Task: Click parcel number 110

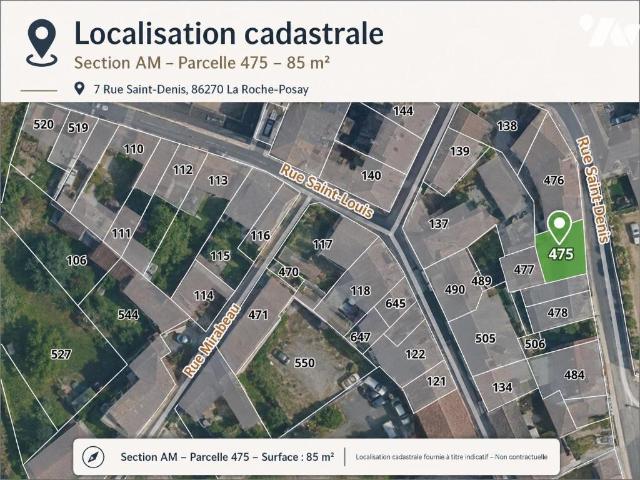Action: tap(133, 149)
